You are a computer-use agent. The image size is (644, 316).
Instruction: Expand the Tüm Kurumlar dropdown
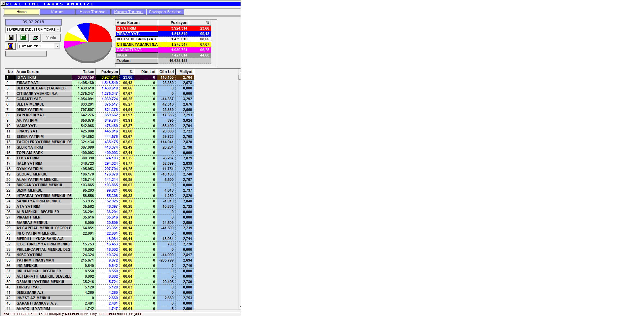coord(57,46)
